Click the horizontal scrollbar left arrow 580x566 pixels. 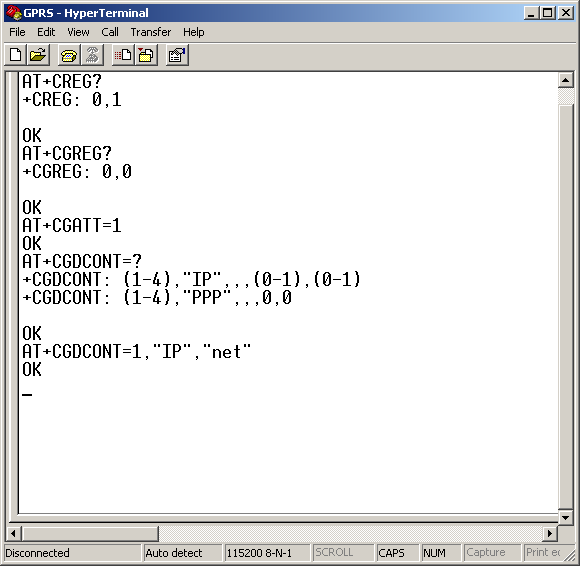click(13, 533)
